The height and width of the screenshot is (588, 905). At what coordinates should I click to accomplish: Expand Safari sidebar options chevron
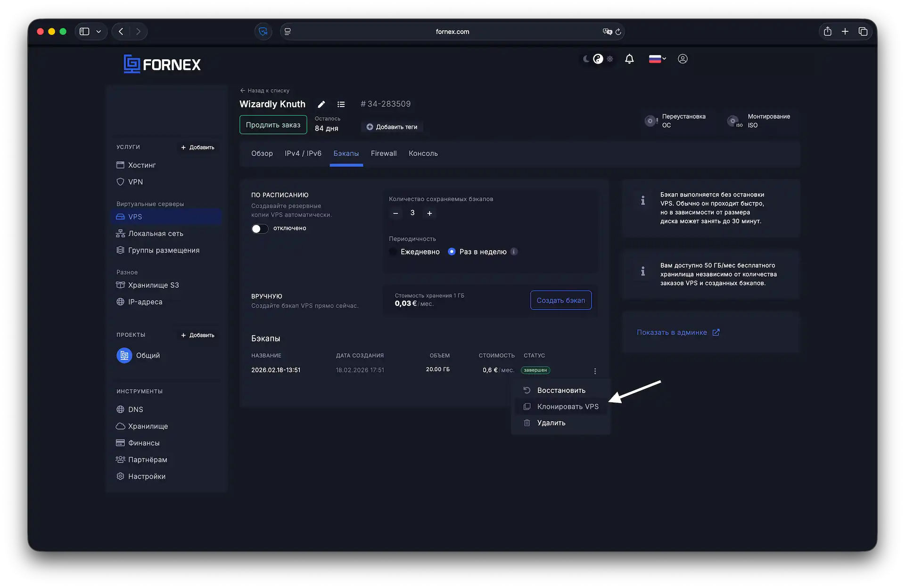(x=99, y=32)
